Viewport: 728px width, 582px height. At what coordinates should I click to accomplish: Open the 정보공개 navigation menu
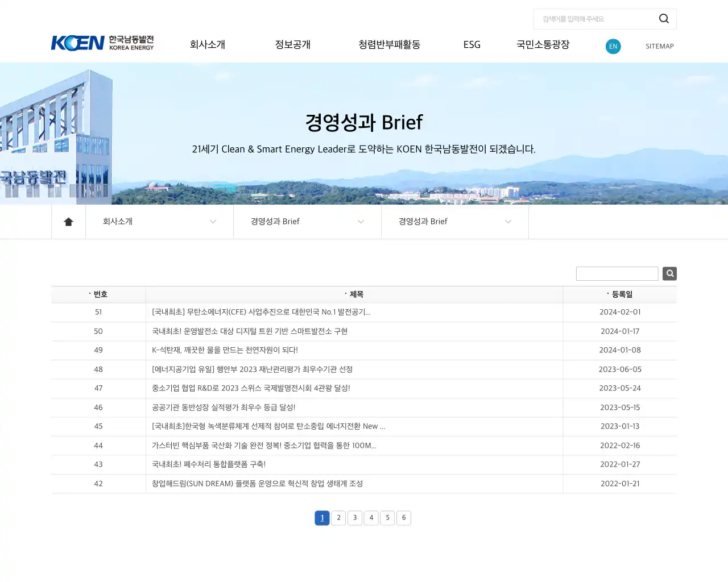[x=292, y=44]
